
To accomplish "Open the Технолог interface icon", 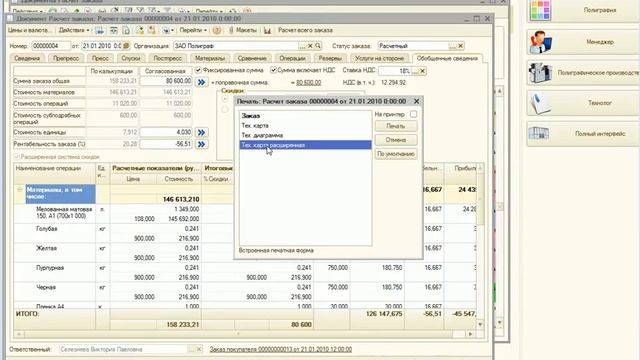I will (540, 103).
